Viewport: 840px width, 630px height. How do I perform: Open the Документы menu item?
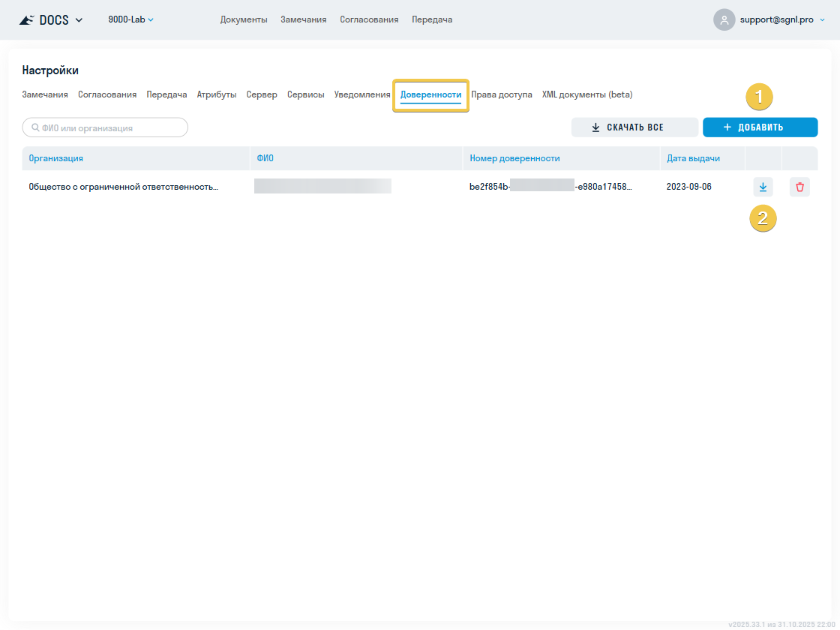click(244, 19)
